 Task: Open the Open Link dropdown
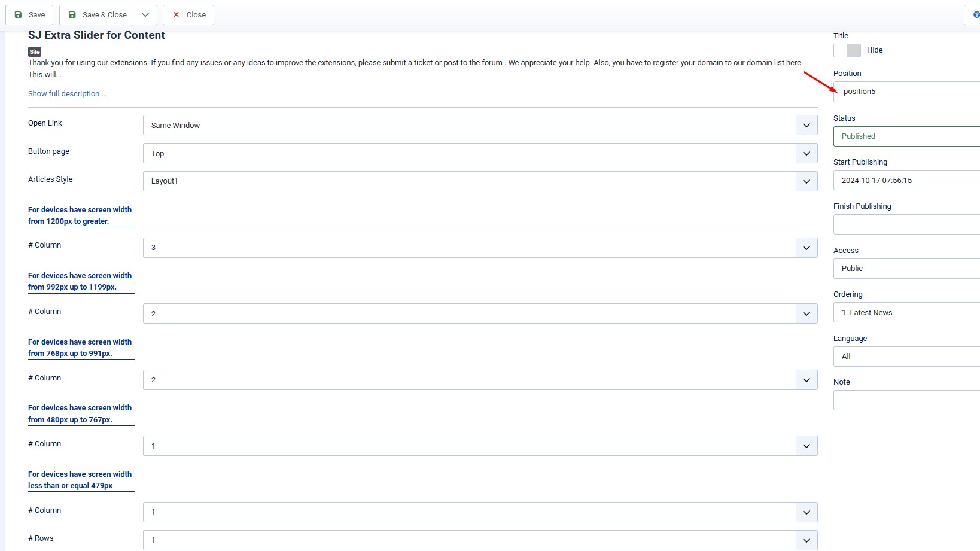(x=480, y=126)
